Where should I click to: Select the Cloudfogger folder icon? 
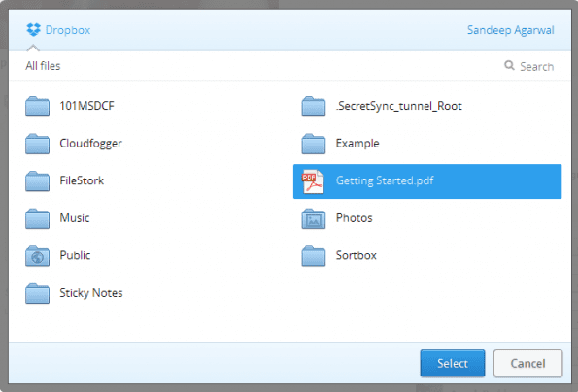[37, 144]
